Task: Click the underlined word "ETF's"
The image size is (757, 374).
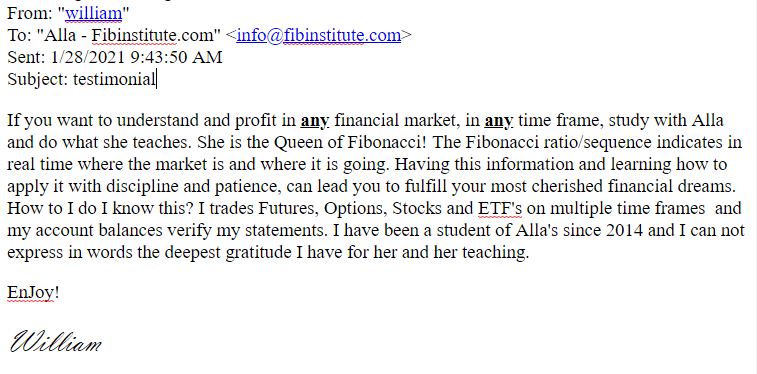Action: tap(500, 208)
